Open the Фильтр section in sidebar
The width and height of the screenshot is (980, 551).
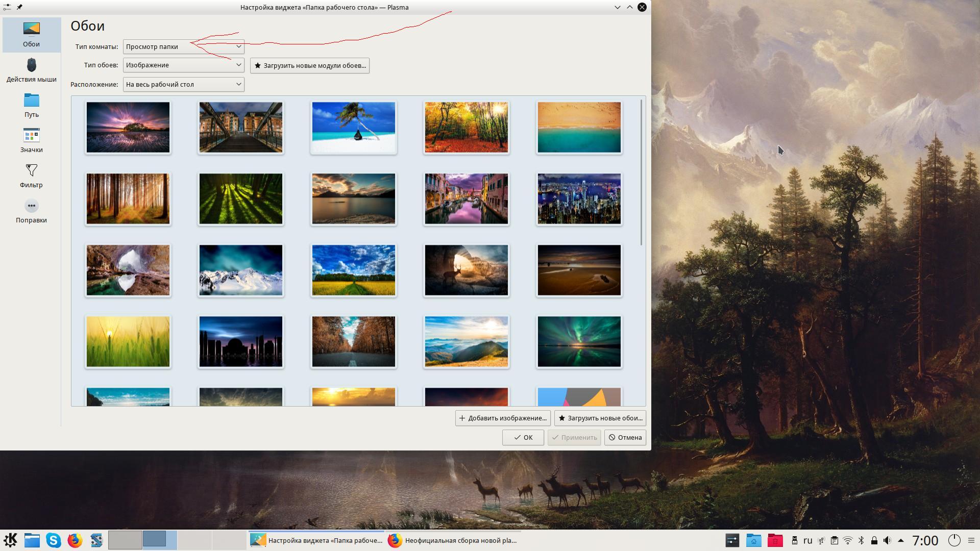coord(31,176)
